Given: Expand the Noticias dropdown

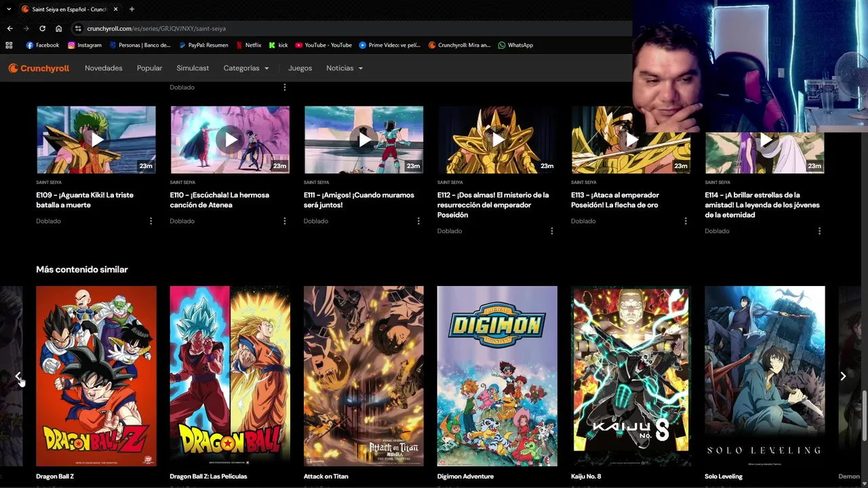Looking at the screenshot, I should (344, 68).
